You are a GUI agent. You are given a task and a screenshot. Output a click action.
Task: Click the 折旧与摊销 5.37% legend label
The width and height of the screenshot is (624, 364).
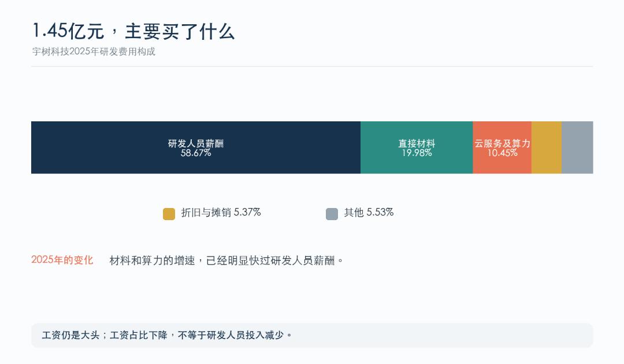[x=221, y=213]
